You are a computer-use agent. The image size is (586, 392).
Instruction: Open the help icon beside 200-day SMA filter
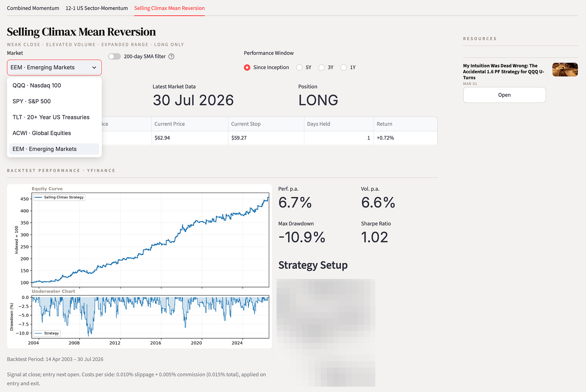tap(171, 56)
